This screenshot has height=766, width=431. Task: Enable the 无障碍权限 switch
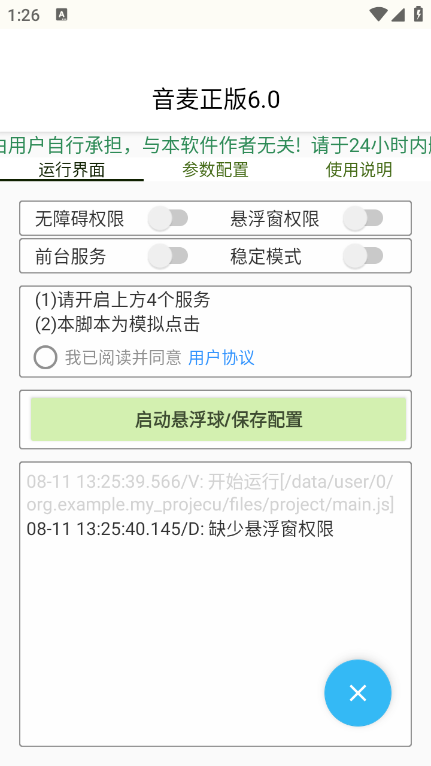point(168,218)
